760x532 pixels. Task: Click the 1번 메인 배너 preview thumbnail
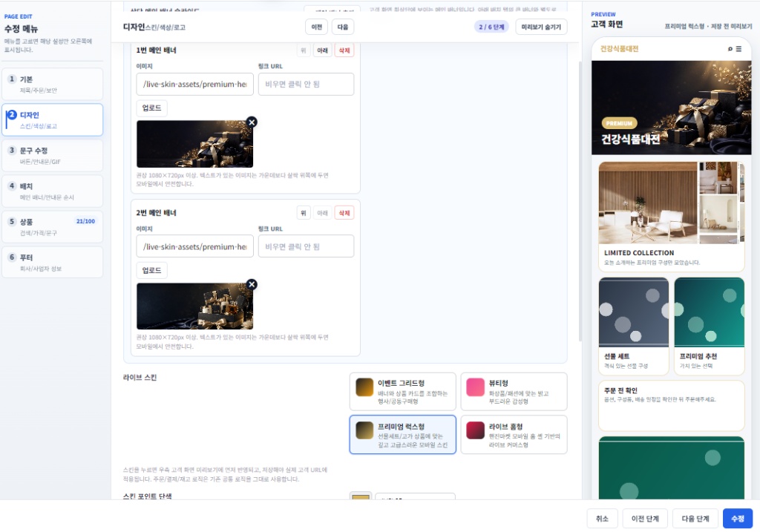coord(195,144)
